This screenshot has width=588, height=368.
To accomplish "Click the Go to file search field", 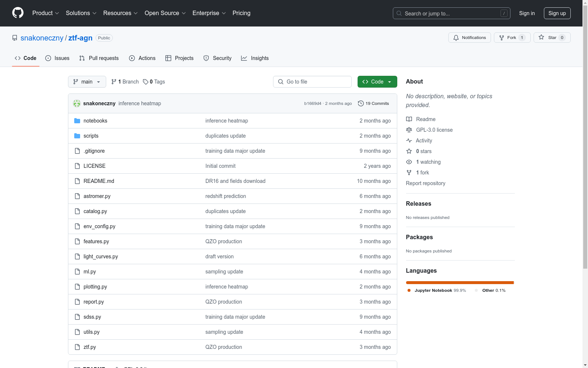I will [312, 82].
